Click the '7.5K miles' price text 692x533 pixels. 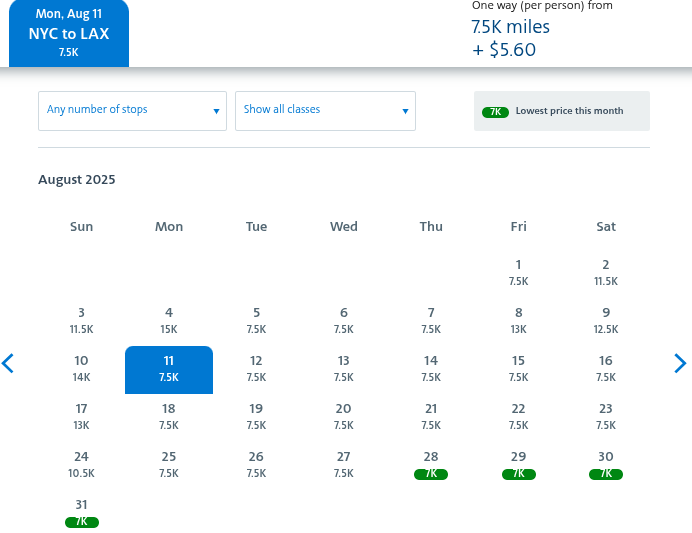click(511, 27)
